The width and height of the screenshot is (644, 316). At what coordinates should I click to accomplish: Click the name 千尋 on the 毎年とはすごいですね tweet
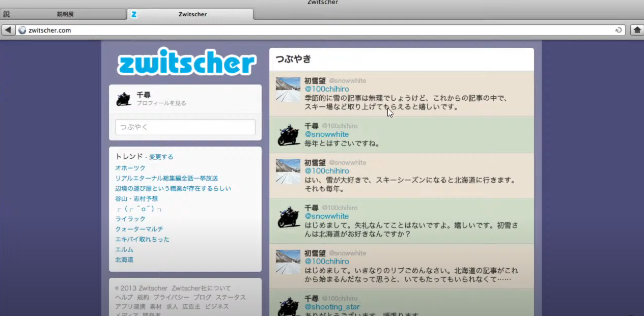coord(312,126)
